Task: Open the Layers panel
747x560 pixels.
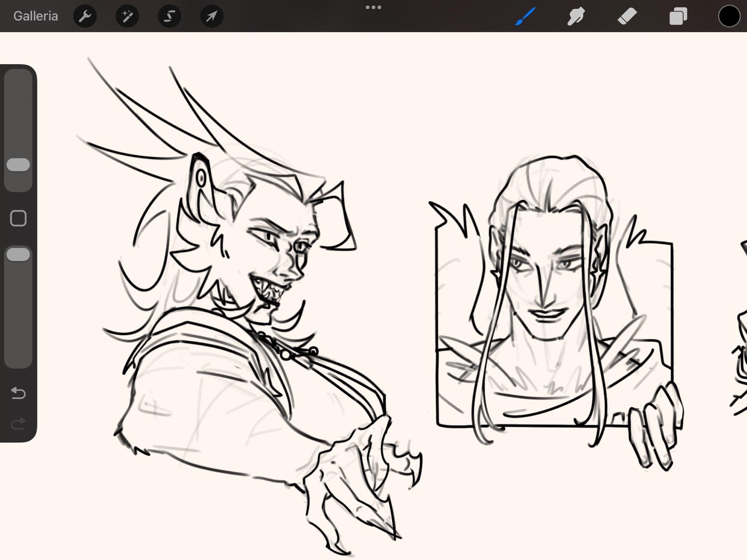Action: point(678,16)
